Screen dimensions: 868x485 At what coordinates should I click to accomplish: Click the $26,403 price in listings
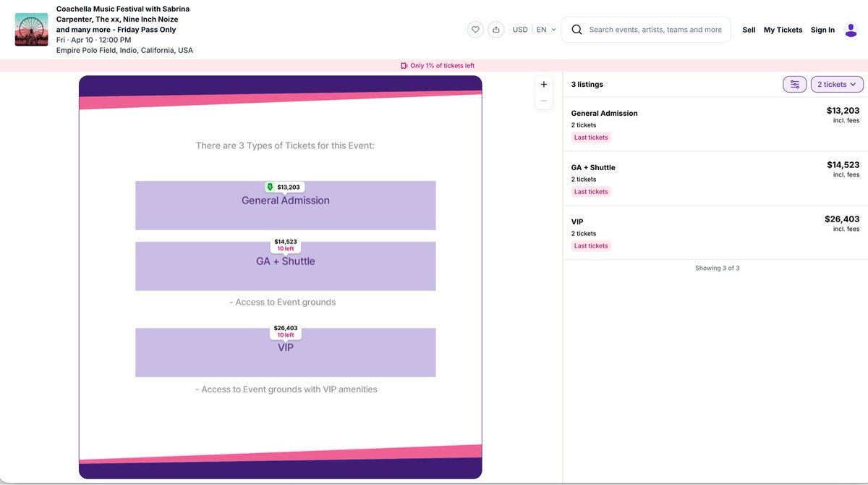coord(842,219)
